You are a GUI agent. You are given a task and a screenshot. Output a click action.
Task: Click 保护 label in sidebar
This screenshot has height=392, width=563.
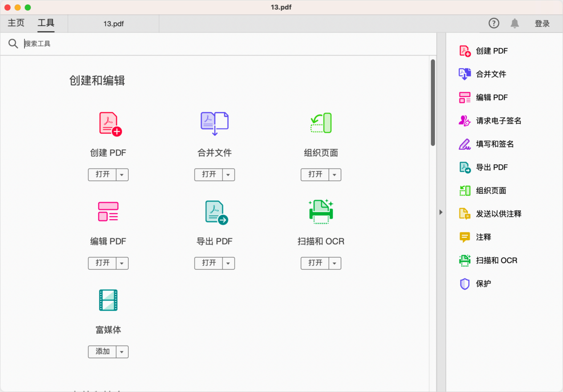[483, 284]
